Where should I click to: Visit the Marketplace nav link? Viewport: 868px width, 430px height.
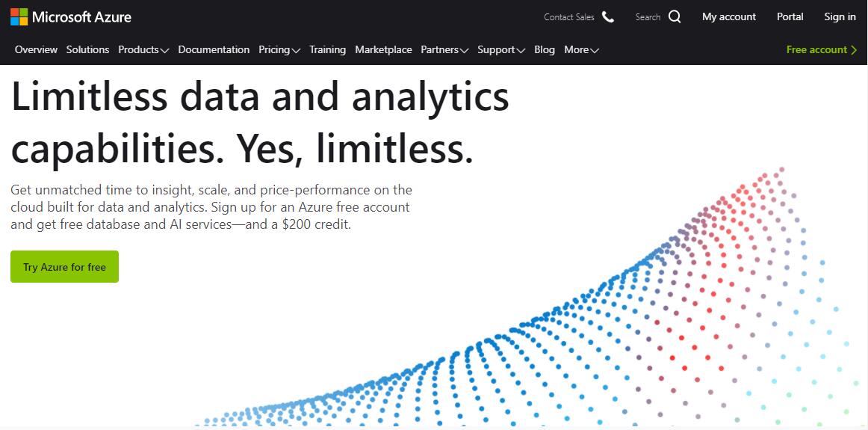383,50
